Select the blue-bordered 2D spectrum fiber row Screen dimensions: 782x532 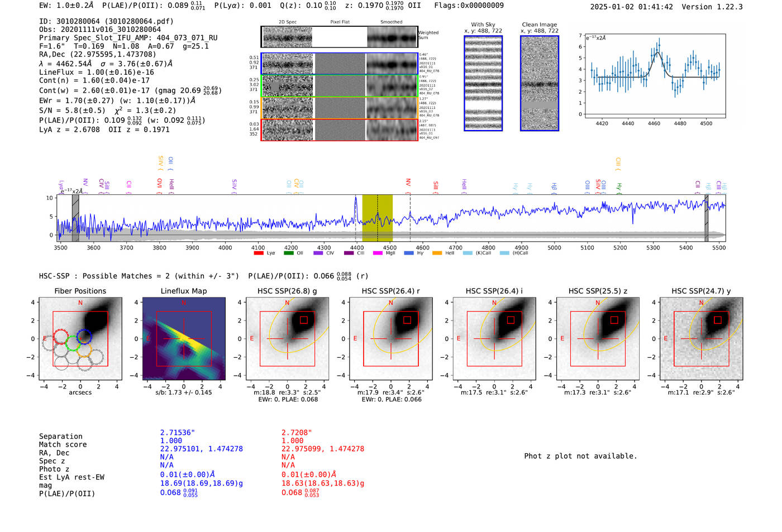[x=339, y=64]
